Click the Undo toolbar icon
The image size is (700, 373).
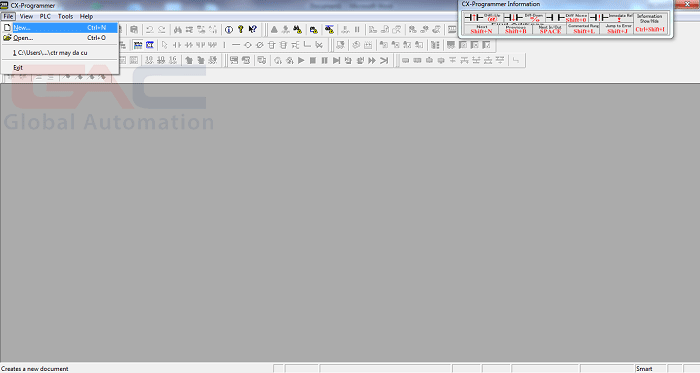[150, 29]
